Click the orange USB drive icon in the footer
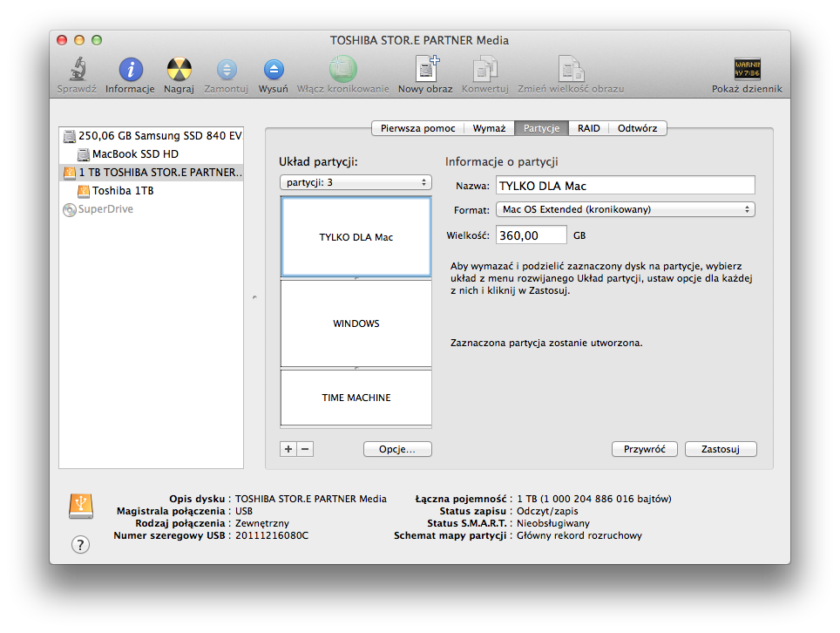 pyautogui.click(x=81, y=506)
